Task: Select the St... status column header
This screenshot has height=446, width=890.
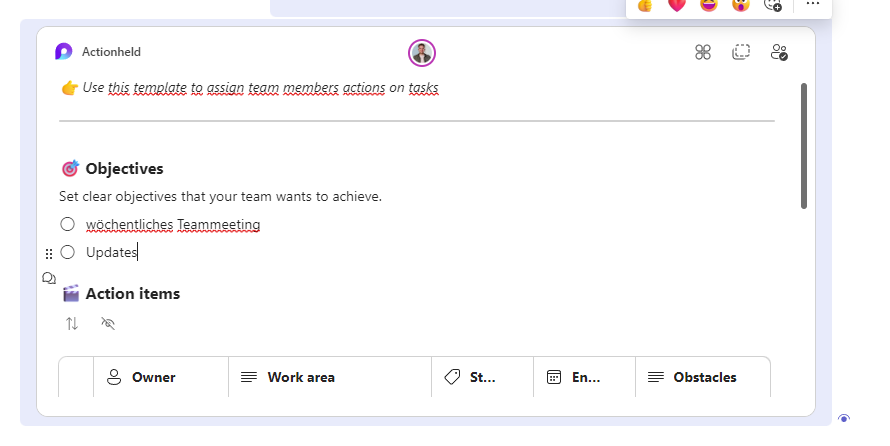Action: click(x=483, y=377)
